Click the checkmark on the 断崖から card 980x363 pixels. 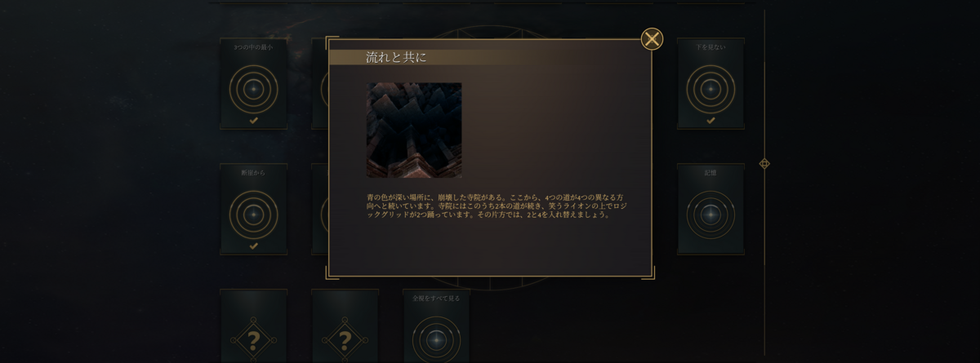253,246
